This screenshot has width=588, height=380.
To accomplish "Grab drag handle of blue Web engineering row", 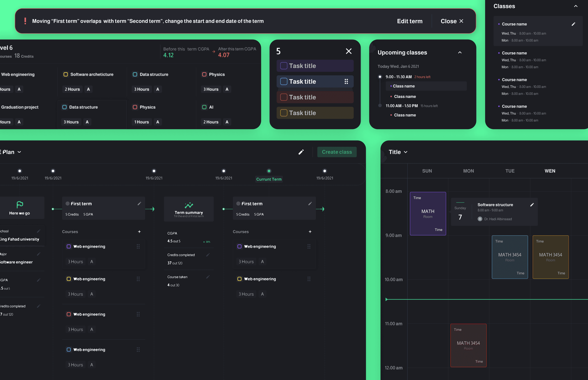I will click(x=138, y=350).
